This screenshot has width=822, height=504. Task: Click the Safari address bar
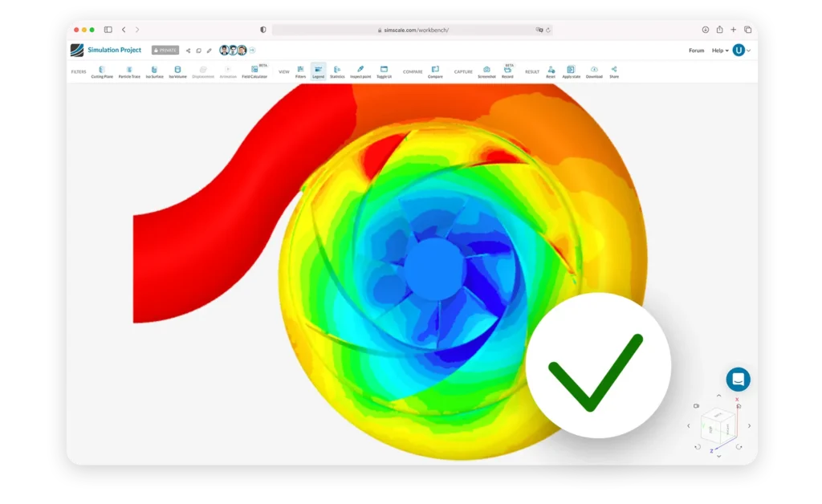[x=412, y=30]
